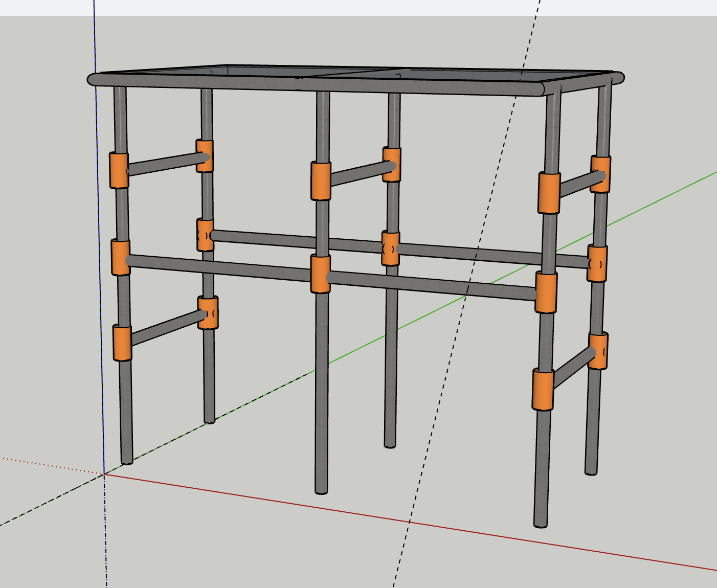
Task: Select the bottom end of the front-middle leg
Action: click(x=321, y=490)
